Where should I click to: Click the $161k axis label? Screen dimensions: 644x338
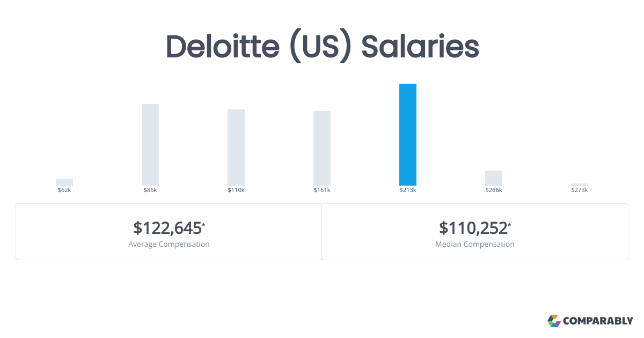pos(322,190)
